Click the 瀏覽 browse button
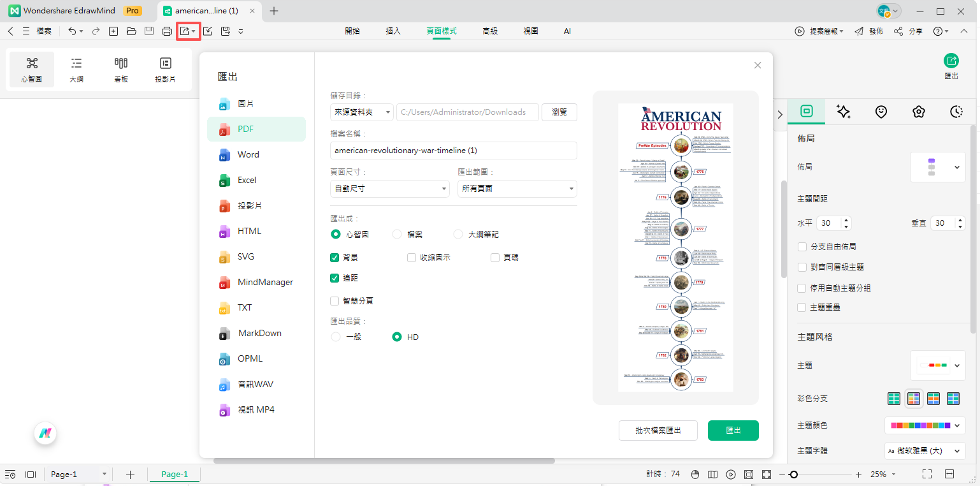The image size is (980, 486). [559, 112]
